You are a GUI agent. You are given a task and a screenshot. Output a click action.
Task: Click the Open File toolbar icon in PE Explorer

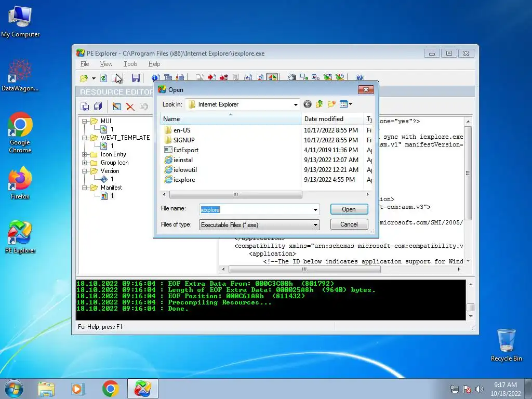pos(84,78)
